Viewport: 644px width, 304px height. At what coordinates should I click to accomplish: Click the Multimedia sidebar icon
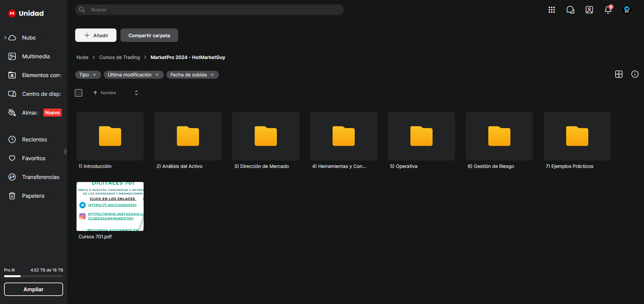[x=12, y=56]
